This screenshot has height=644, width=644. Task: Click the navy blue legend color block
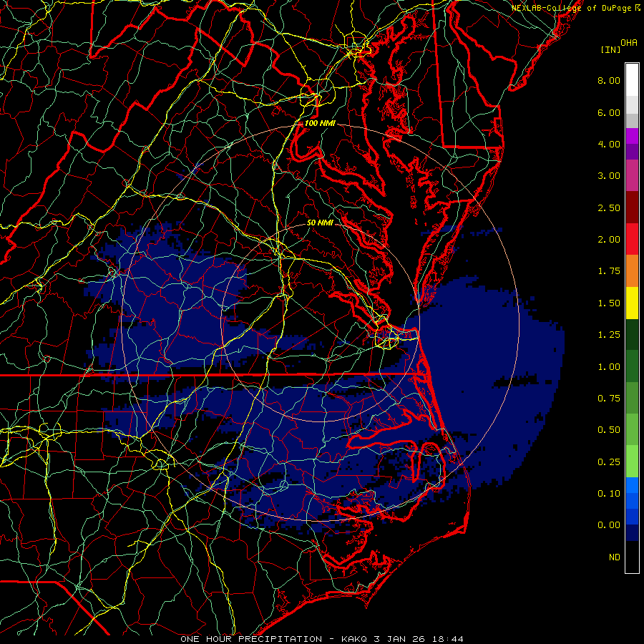632,533
